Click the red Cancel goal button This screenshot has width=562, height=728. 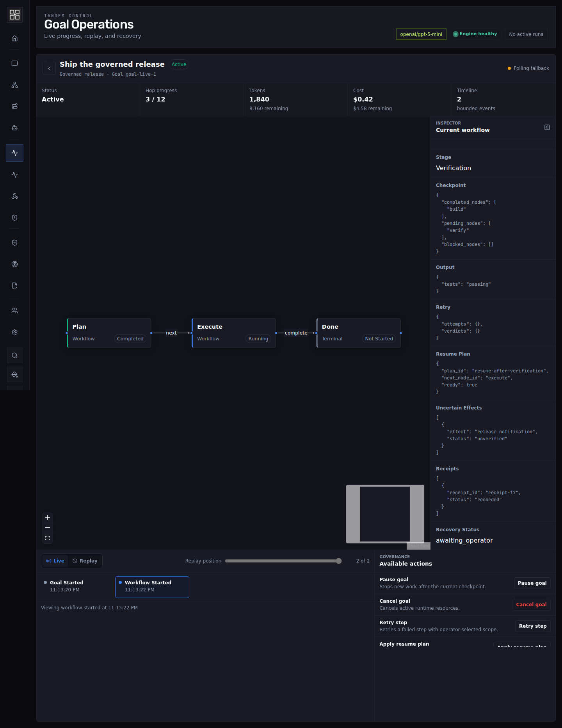point(531,605)
